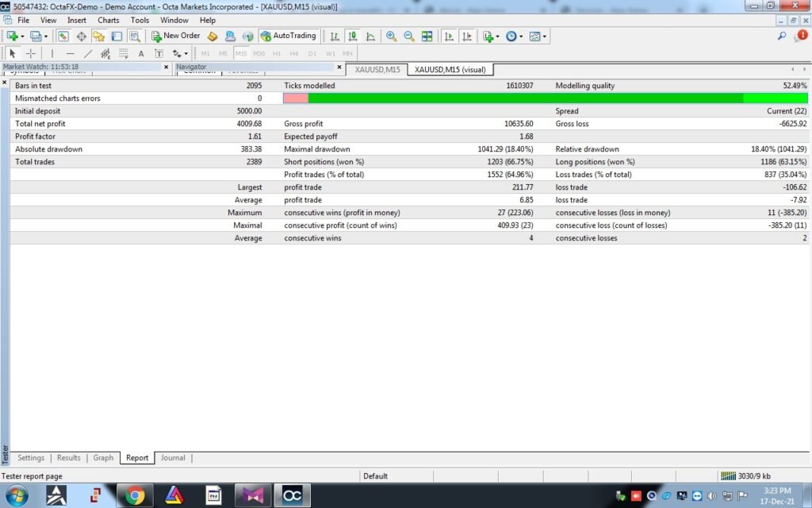Select the Cursor arrow tool
Image resolution: width=812 pixels, height=508 pixels.
pyautogui.click(x=13, y=53)
